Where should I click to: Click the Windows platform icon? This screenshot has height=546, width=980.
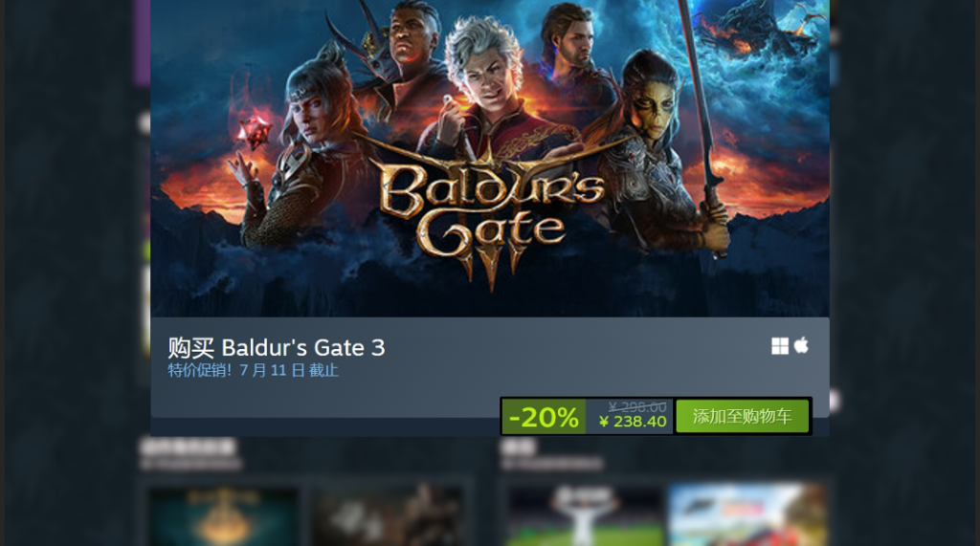(x=779, y=346)
